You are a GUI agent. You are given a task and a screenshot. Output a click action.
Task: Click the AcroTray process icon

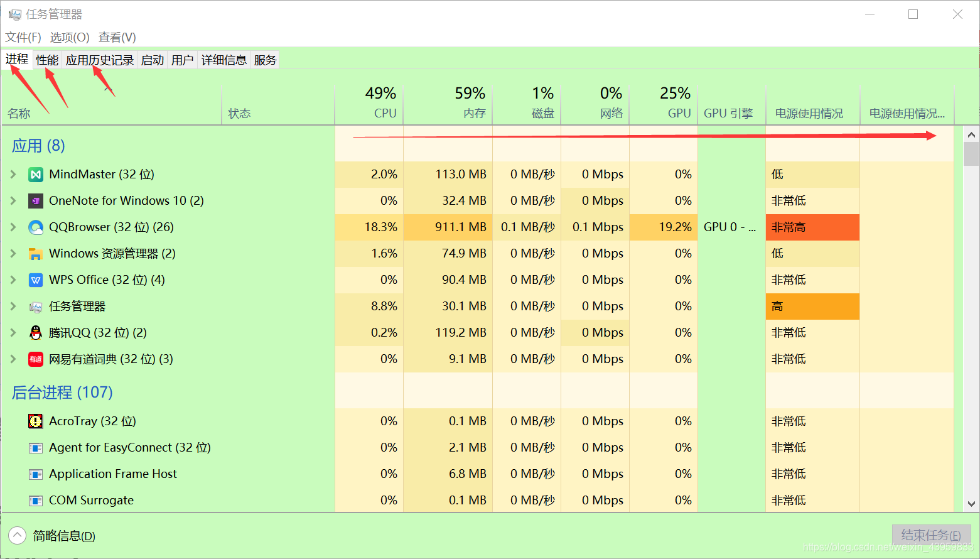point(36,421)
